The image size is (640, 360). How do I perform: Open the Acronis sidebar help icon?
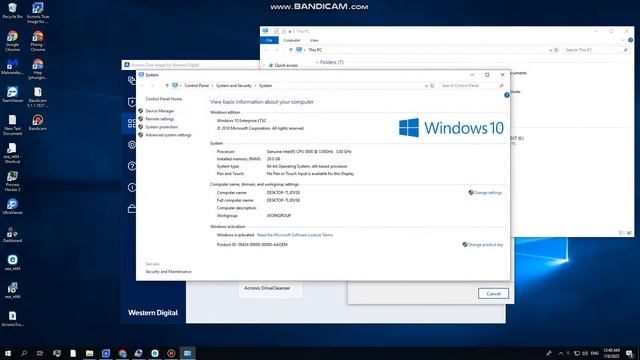[131, 166]
